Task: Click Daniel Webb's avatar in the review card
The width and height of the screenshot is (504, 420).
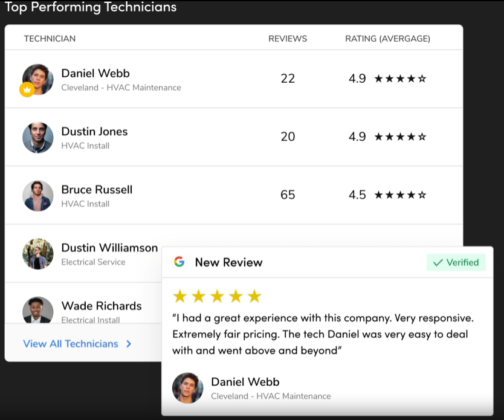Action: click(x=188, y=388)
